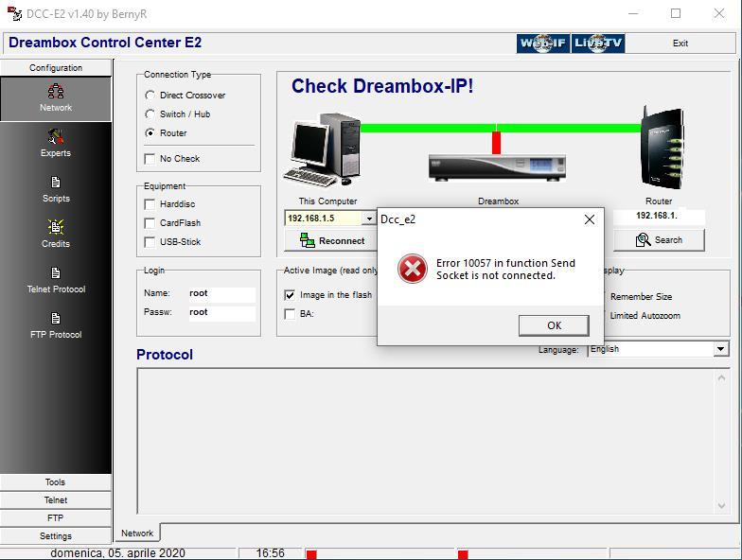Click the router Search button

[659, 240]
